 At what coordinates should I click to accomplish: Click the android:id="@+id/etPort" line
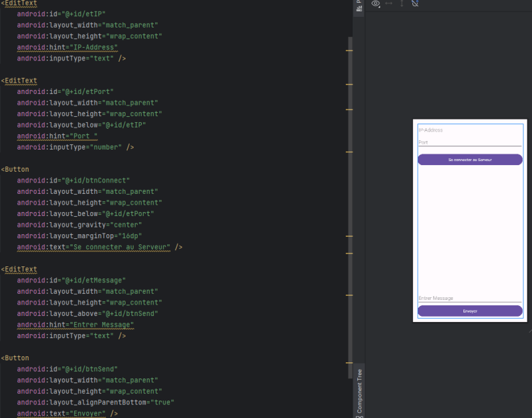(65, 91)
